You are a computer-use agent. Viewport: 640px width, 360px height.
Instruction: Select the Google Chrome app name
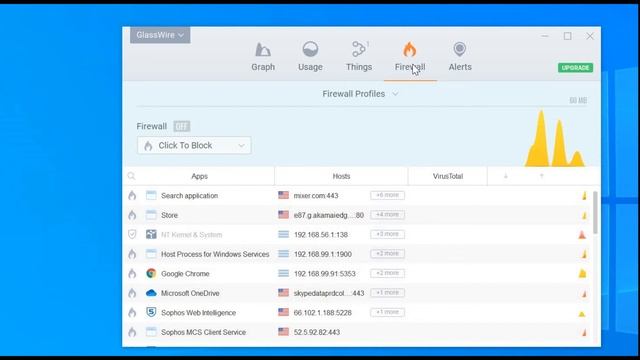pos(185,274)
